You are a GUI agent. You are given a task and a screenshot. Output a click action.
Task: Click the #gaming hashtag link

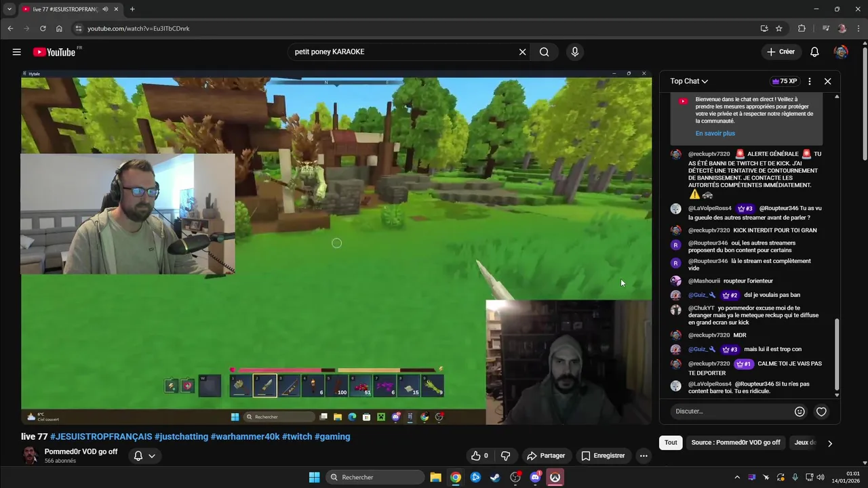pos(332,436)
